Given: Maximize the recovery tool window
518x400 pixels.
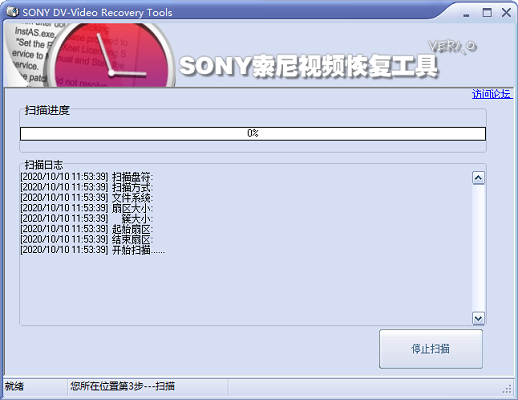Looking at the screenshot, I should pos(487,13).
